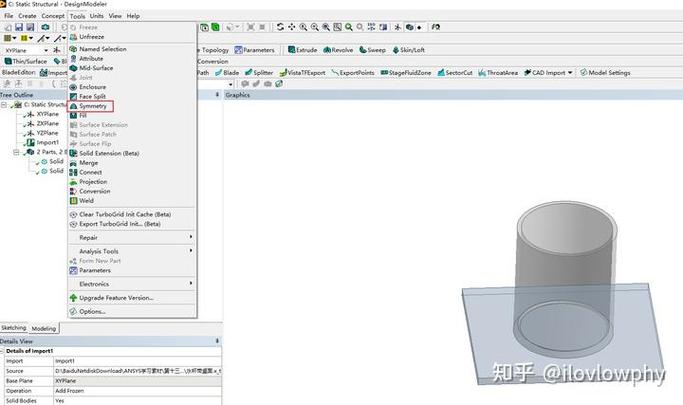The height and width of the screenshot is (405, 683).
Task: Switch to the Modeling tab
Action: [x=44, y=329]
